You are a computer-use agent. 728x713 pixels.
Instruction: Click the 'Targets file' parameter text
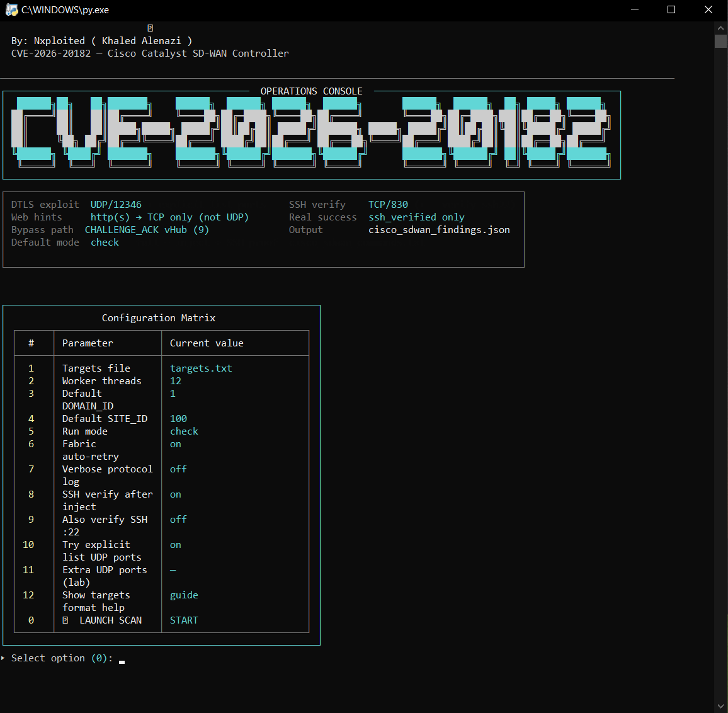[x=96, y=368]
